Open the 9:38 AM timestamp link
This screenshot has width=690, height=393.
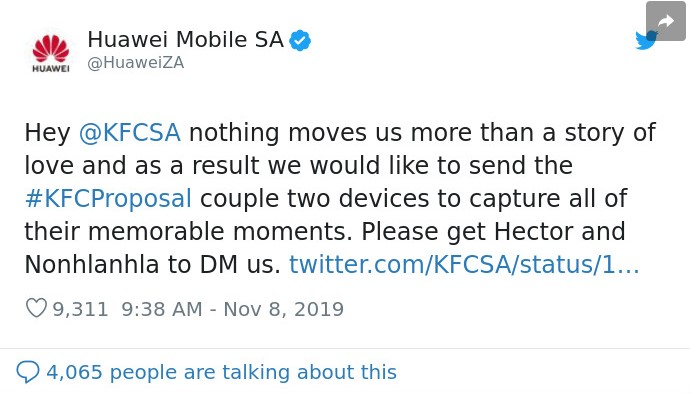pos(162,309)
